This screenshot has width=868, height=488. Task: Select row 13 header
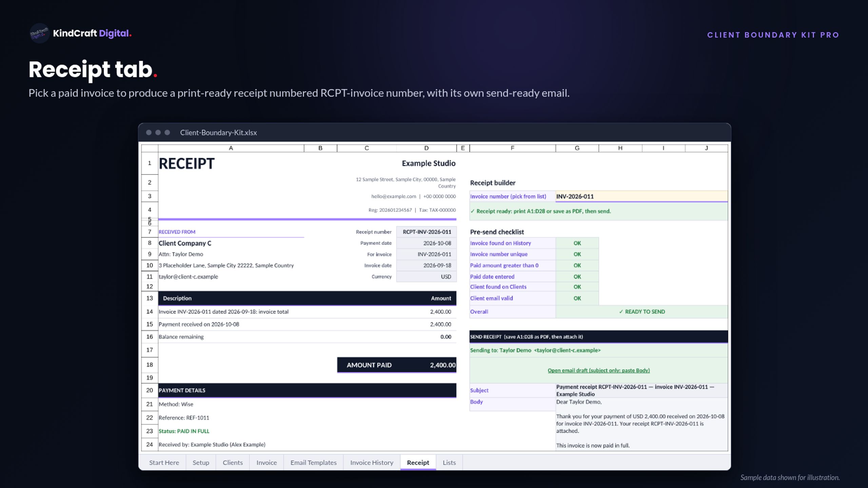pos(150,298)
